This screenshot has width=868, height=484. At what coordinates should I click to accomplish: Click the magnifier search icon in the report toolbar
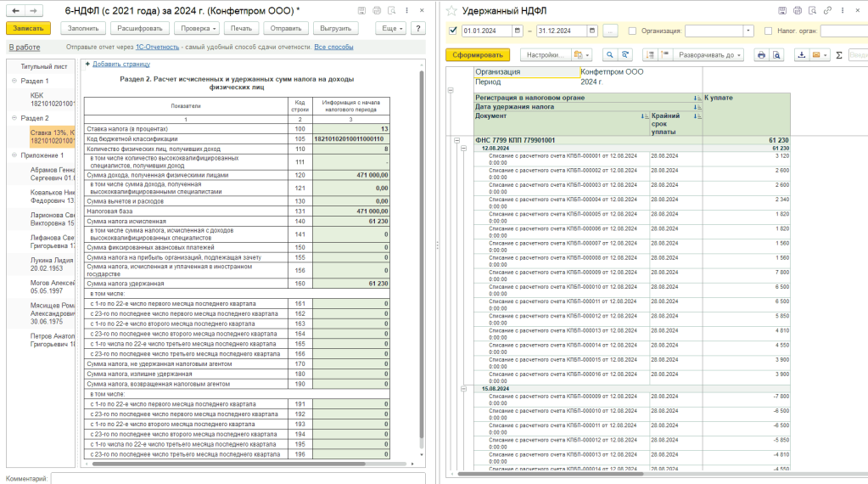[x=609, y=55]
